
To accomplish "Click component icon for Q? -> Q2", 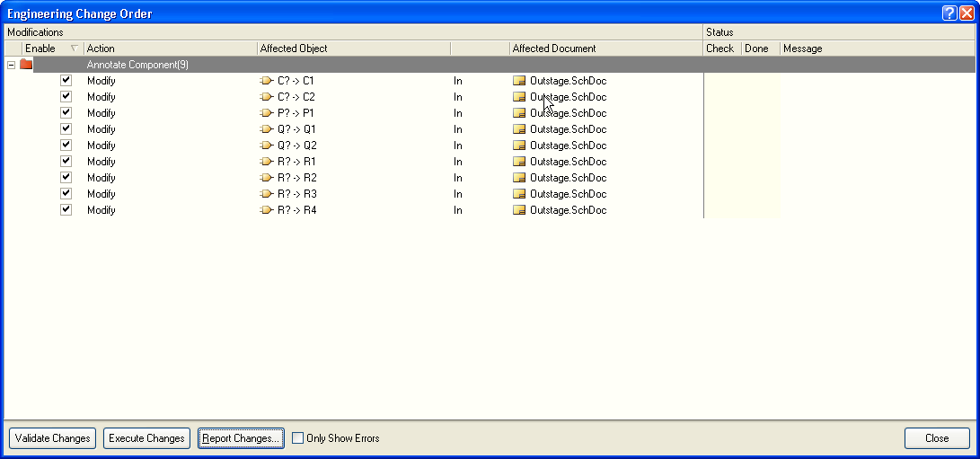I will pyautogui.click(x=266, y=146).
